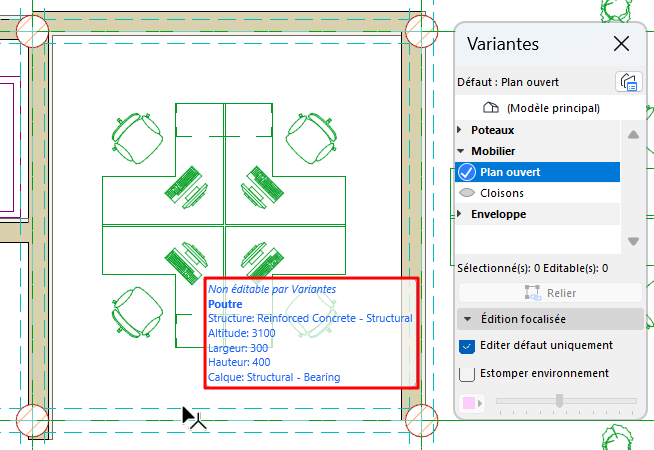Viewport: 654px width, 450px height.
Task: Expand the Poteaux group
Action: pos(460,130)
